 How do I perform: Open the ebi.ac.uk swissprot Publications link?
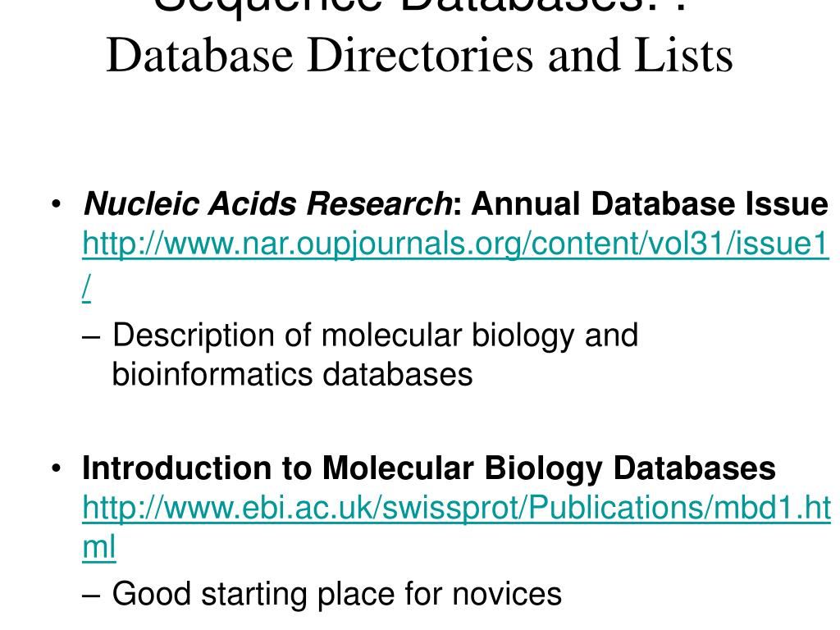coord(456,509)
